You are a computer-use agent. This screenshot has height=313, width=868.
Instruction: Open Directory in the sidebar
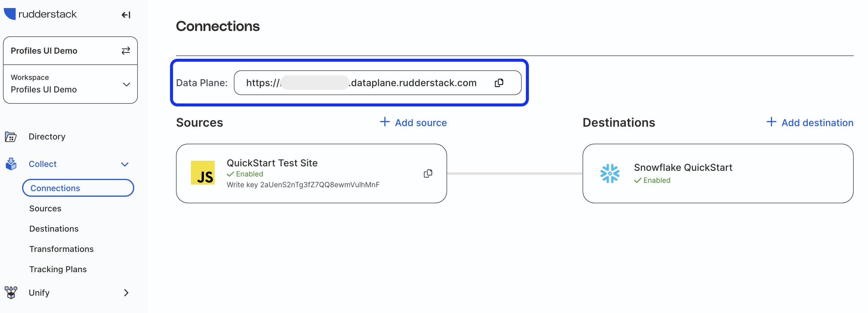coord(47,137)
